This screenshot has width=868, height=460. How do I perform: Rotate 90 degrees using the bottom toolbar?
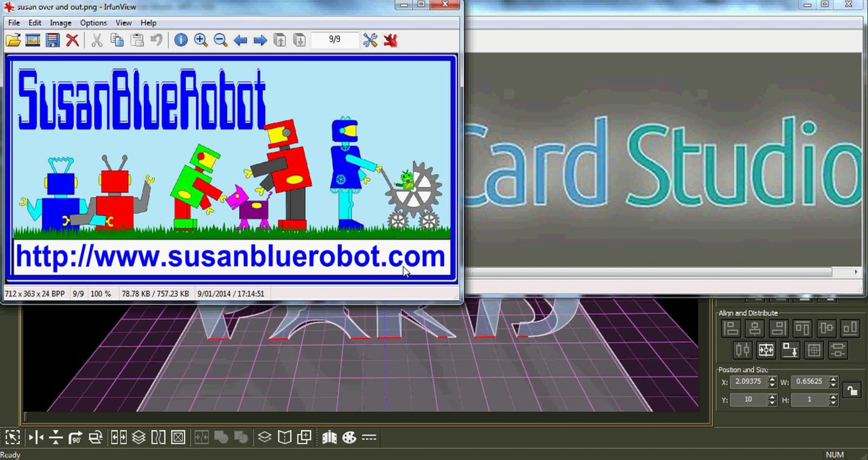[x=75, y=438]
